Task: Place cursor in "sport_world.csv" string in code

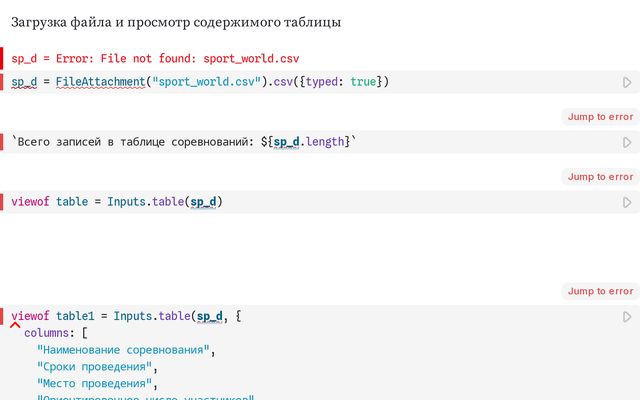Action: [206, 82]
